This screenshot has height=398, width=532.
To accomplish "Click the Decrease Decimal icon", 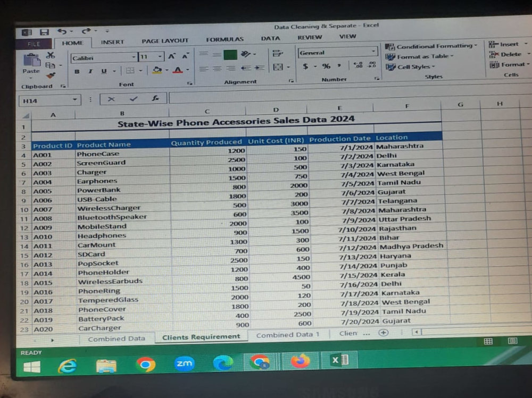I will [x=372, y=64].
